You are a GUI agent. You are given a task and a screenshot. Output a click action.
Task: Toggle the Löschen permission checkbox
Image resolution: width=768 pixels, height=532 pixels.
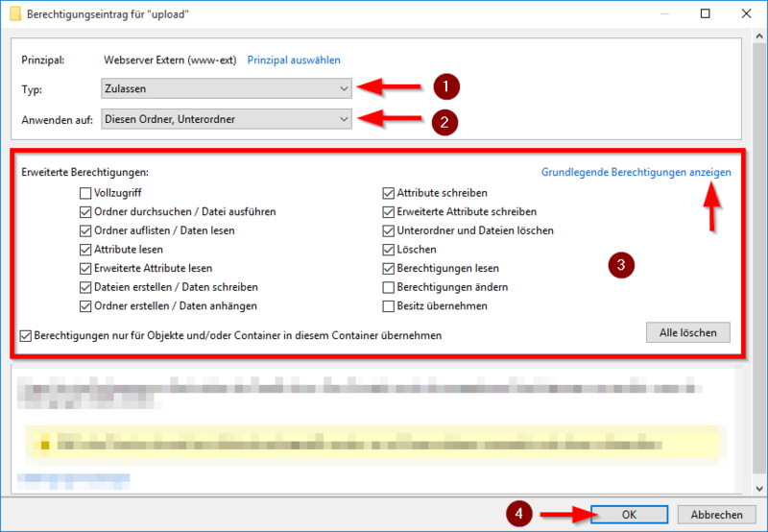tap(389, 250)
